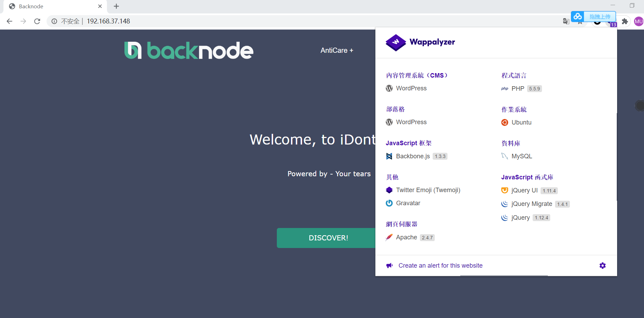Viewport: 644px width, 318px height.
Task: Click the address bar showing 192.168.37.148
Action: [x=108, y=21]
